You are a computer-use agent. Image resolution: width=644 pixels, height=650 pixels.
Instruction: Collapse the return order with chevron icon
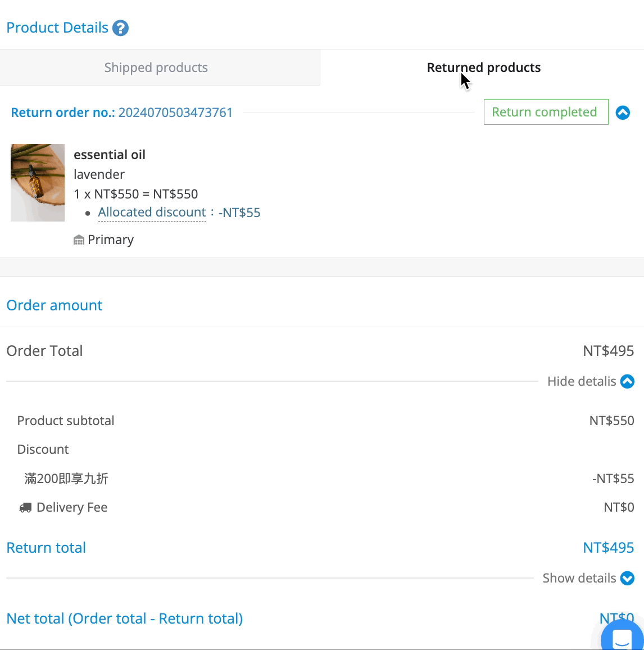pos(623,112)
